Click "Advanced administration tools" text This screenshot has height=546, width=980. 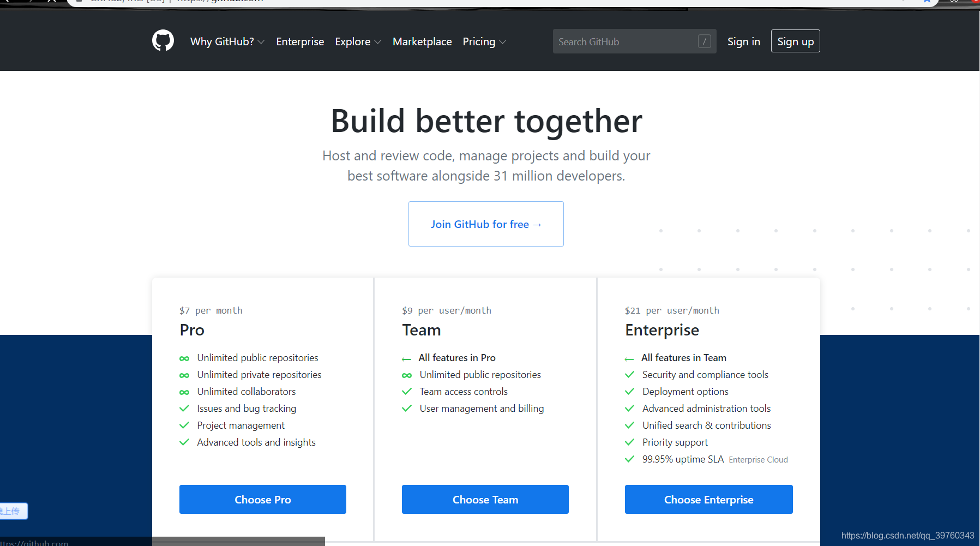pyautogui.click(x=706, y=409)
